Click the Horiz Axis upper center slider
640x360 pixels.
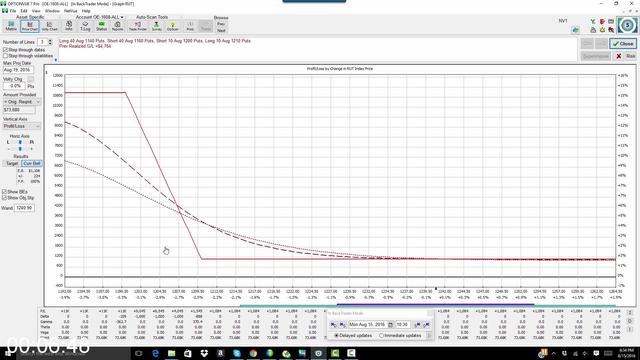(20, 142)
